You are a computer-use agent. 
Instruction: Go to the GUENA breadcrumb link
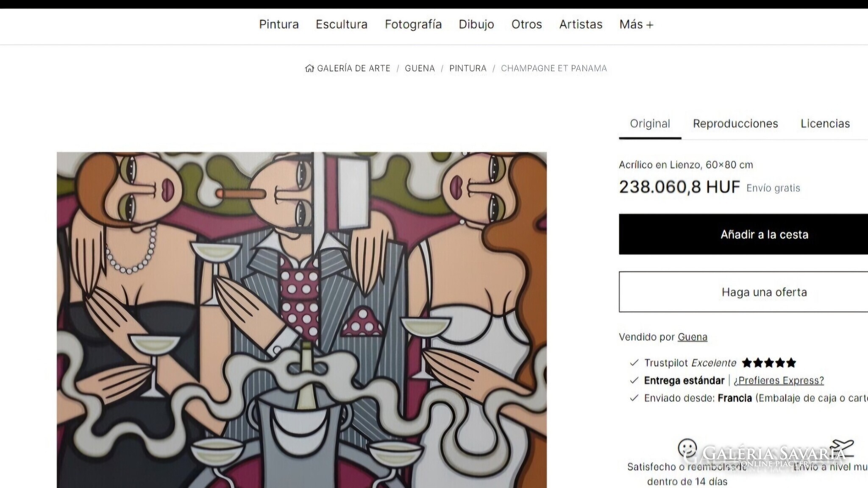420,68
